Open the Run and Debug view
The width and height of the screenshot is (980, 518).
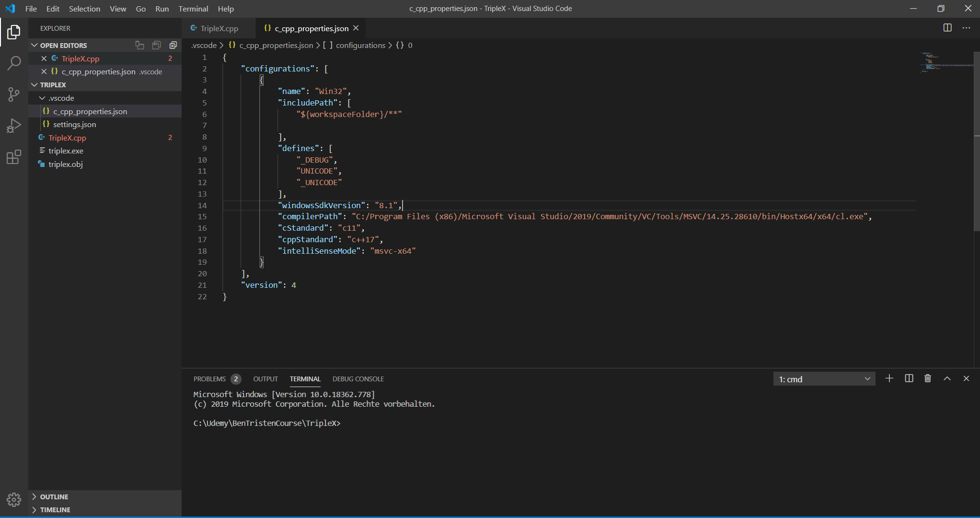pyautogui.click(x=14, y=126)
